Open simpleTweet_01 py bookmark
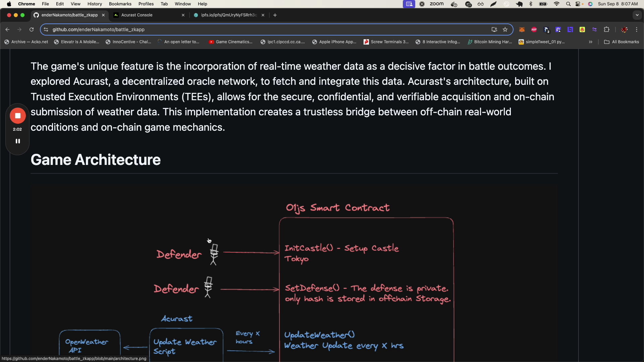This screenshot has width=644, height=362. (x=542, y=42)
